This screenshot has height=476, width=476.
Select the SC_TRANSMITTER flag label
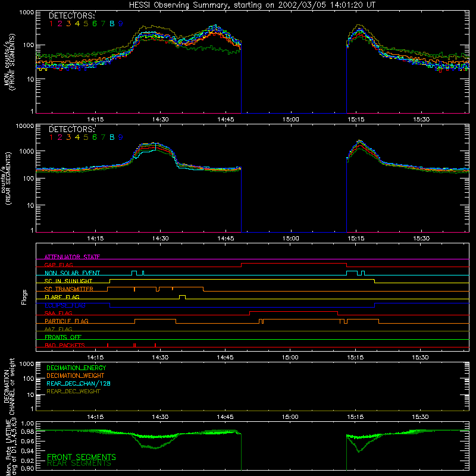pyautogui.click(x=69, y=289)
